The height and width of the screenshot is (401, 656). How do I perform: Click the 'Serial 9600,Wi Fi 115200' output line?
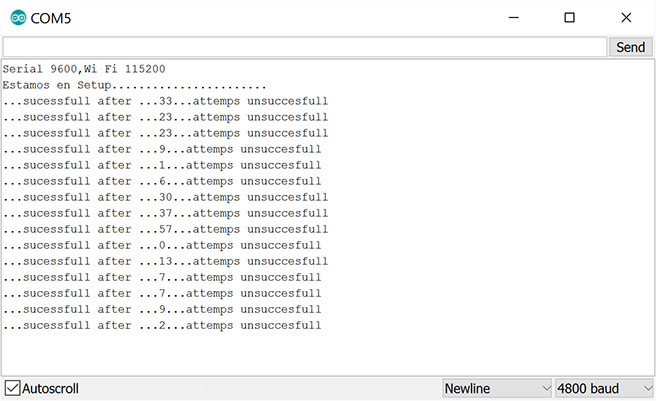click(x=84, y=69)
